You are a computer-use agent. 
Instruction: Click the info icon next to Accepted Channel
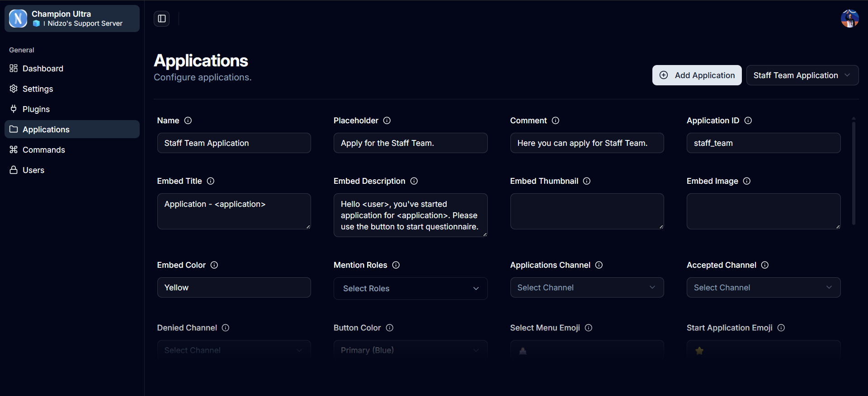[765, 265]
